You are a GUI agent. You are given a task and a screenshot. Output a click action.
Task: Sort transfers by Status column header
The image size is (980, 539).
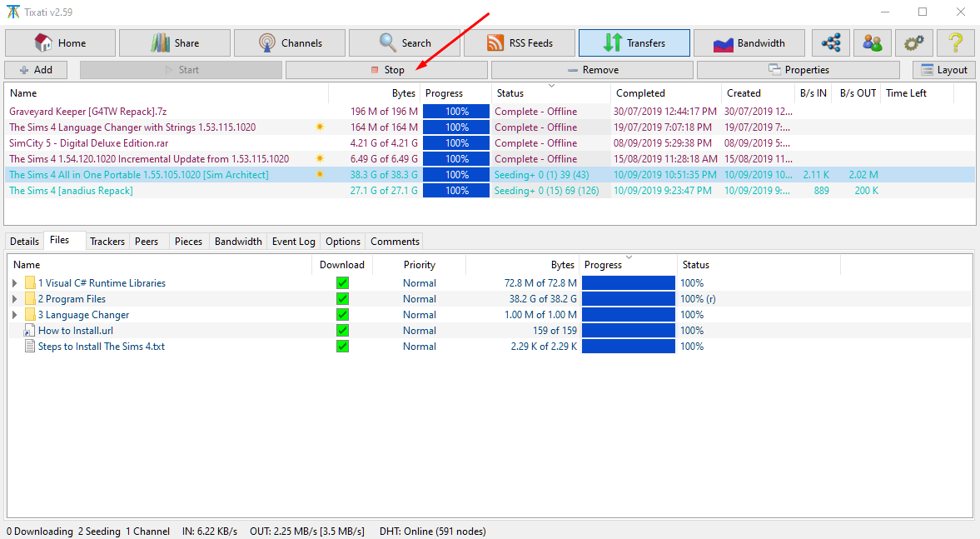pyautogui.click(x=550, y=93)
